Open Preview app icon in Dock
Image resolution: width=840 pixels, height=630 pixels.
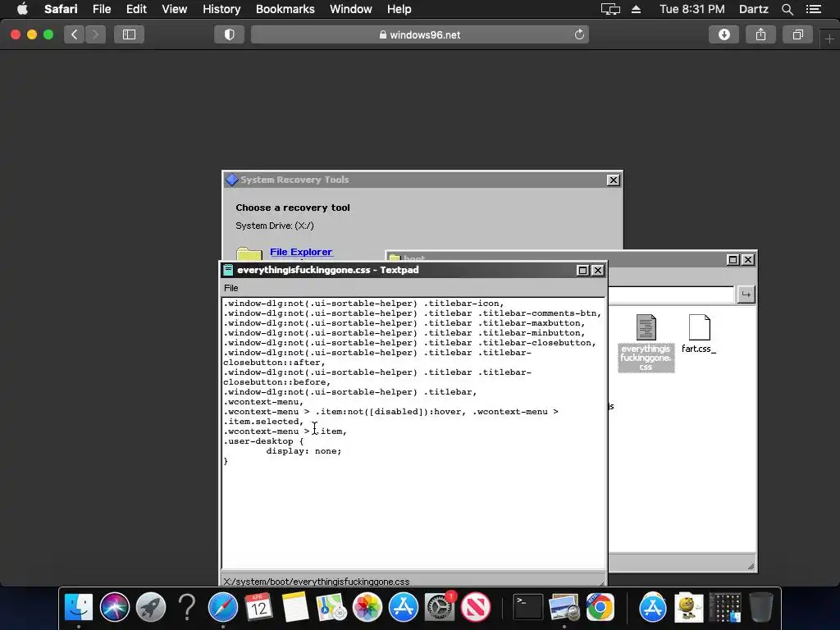[564, 607]
